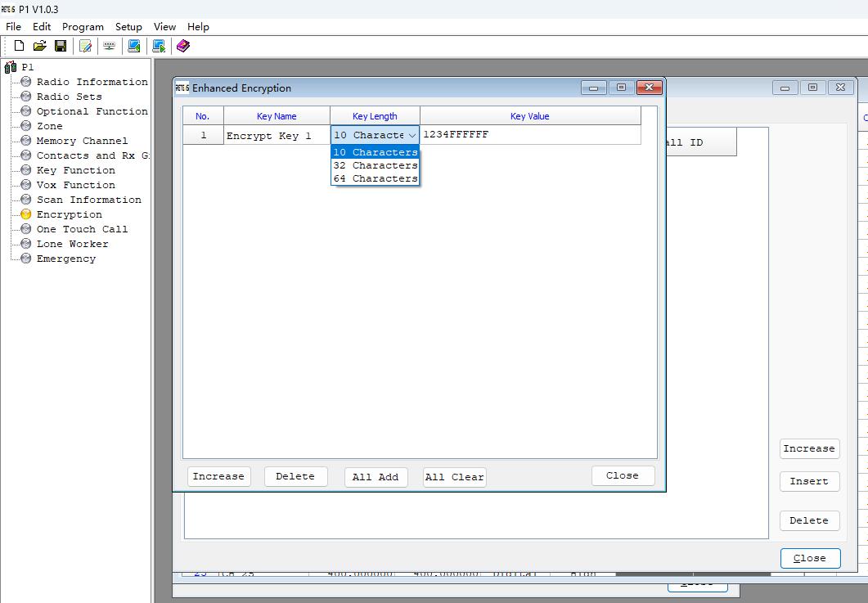Open Radio Information in the tree

click(92, 82)
